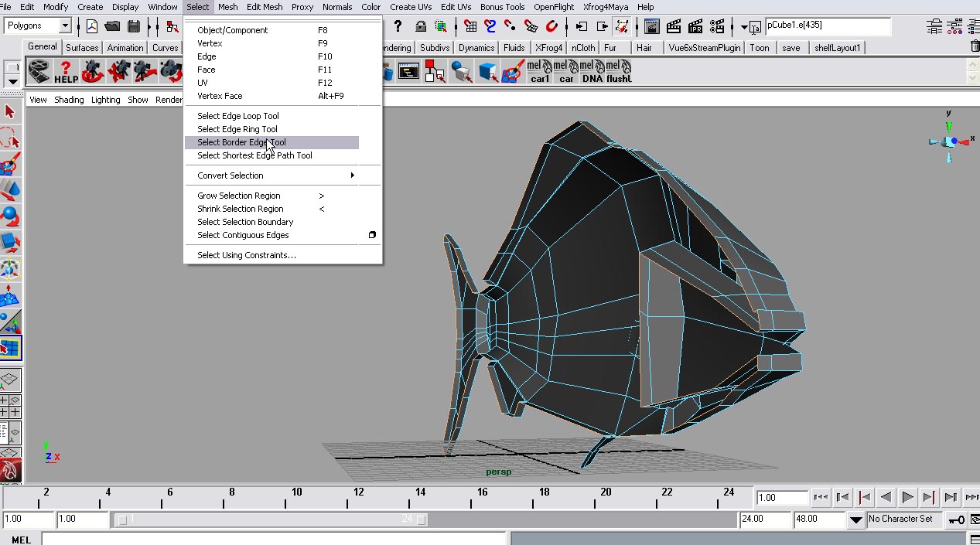
Task: Click the range slider bar
Action: coord(271,519)
